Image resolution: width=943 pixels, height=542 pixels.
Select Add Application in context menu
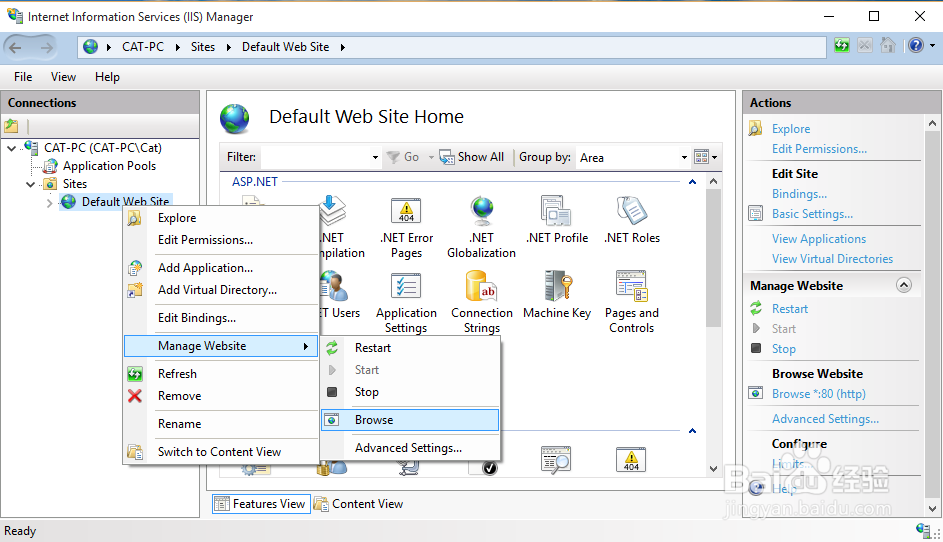coord(221,268)
